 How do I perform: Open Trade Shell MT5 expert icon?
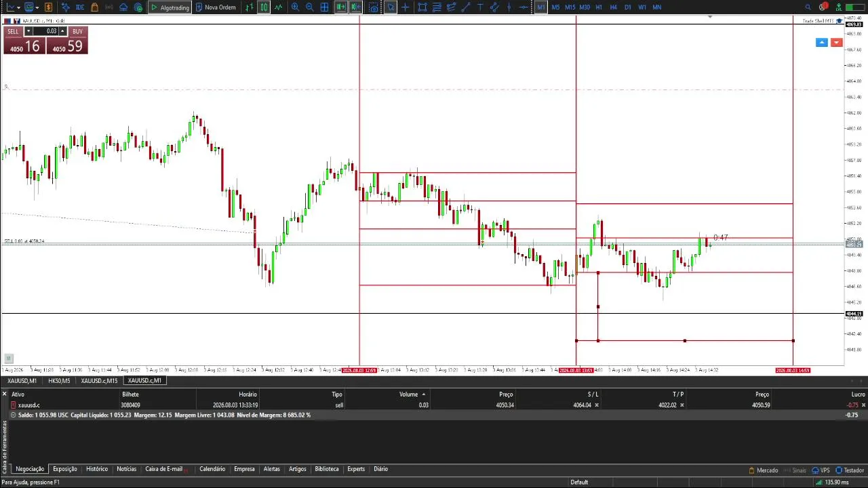pos(838,21)
